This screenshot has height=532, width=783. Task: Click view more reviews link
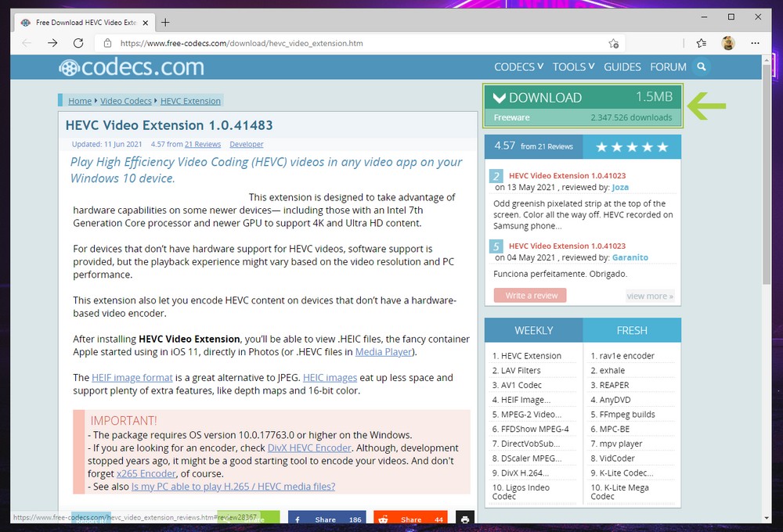click(650, 296)
